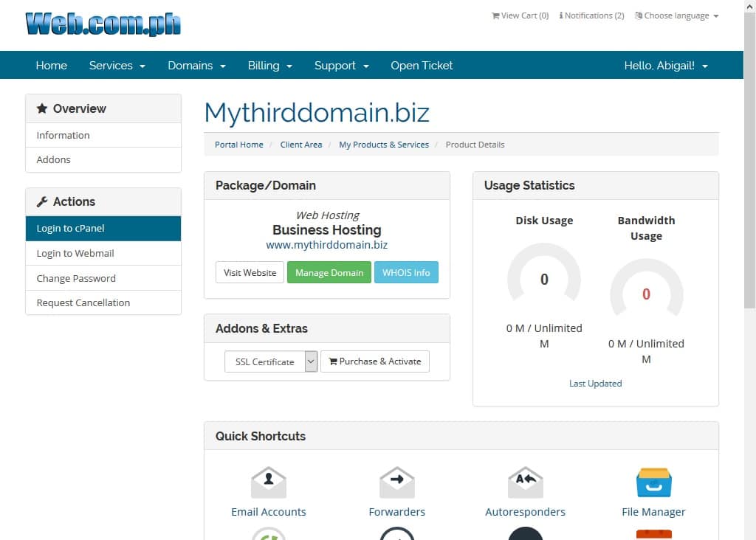Click the Usage Statistics heading
Image resolution: width=756 pixels, height=540 pixels.
529,185
